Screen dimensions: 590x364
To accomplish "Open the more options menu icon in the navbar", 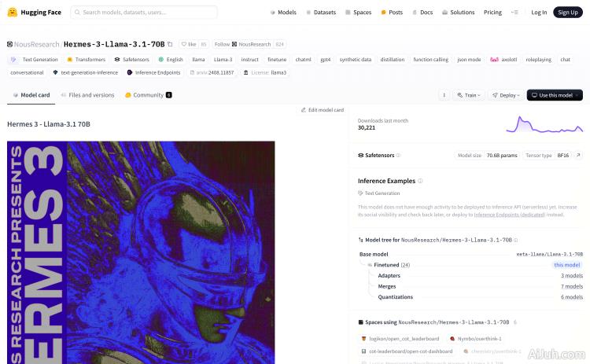I will pos(514,13).
